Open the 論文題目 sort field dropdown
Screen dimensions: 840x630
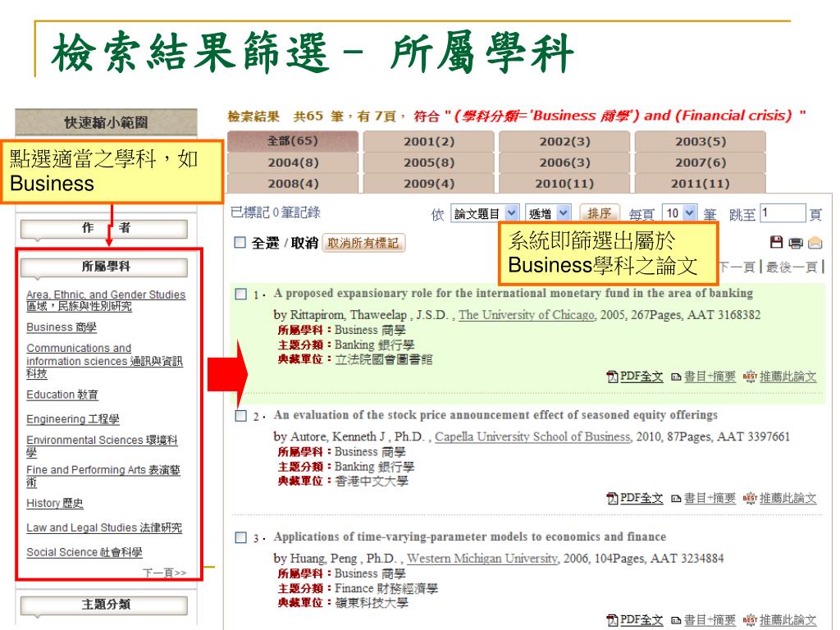tap(485, 213)
